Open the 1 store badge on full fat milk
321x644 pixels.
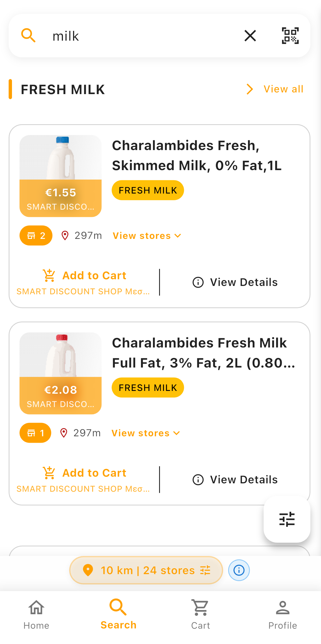coord(35,433)
